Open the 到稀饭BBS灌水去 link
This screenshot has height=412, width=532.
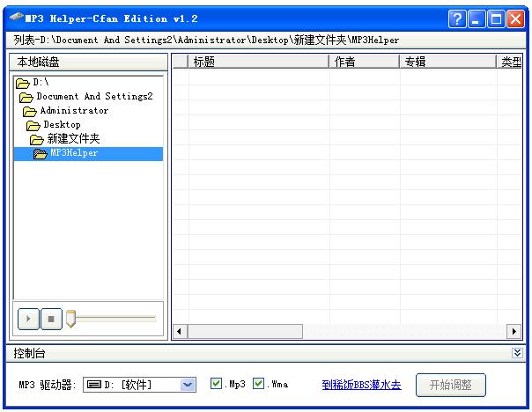point(361,385)
